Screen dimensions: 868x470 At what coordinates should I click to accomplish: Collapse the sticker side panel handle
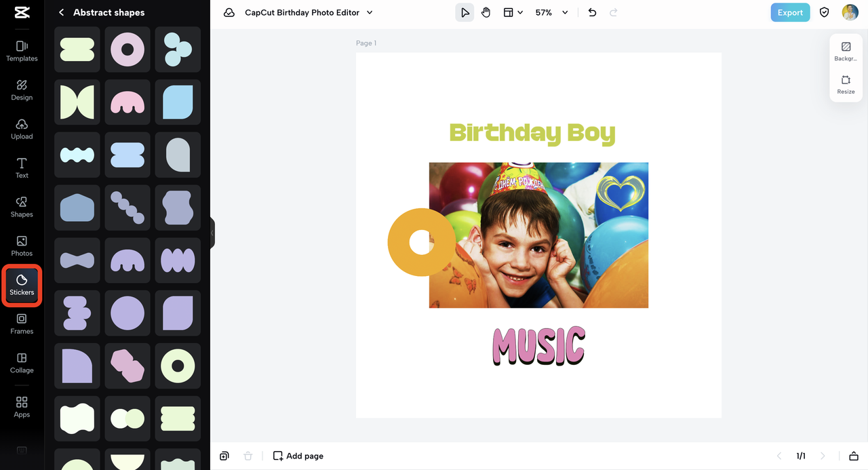pos(212,233)
